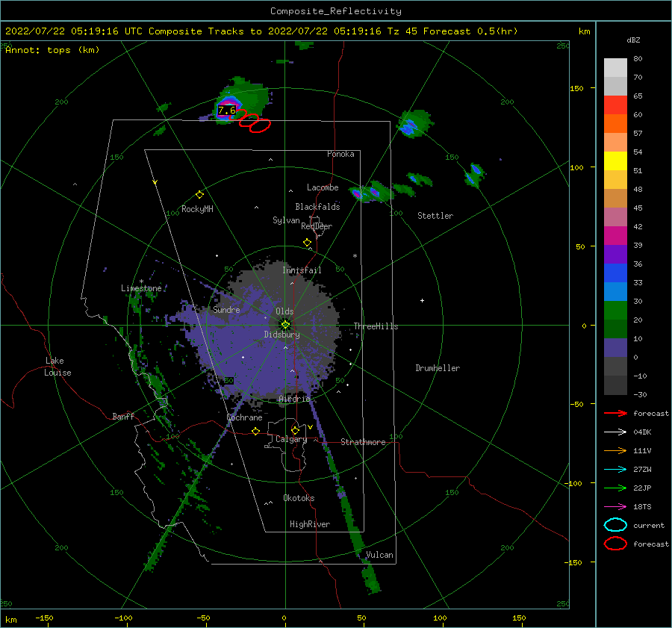
Task: Click the ThreeHills city label
Action: [376, 326]
